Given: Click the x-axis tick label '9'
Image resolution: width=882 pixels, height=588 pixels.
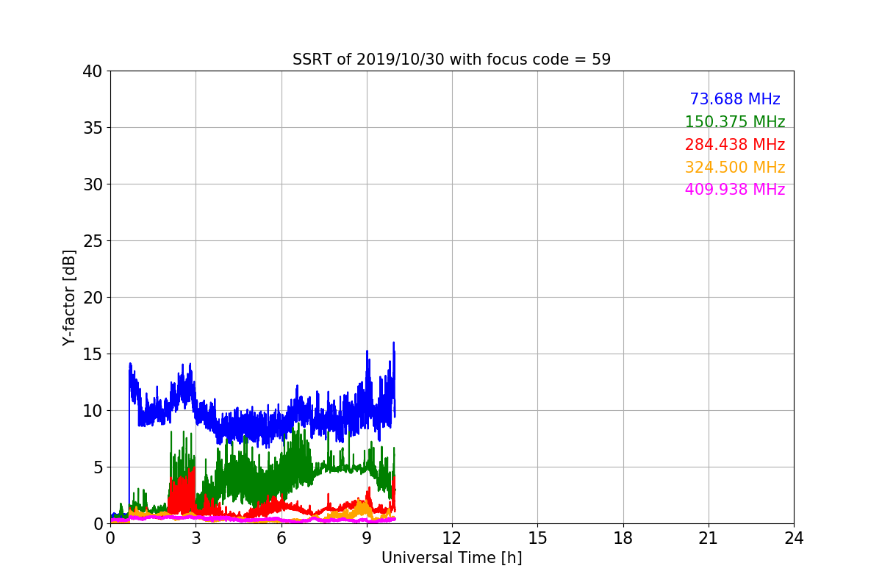Looking at the screenshot, I should 367,538.
